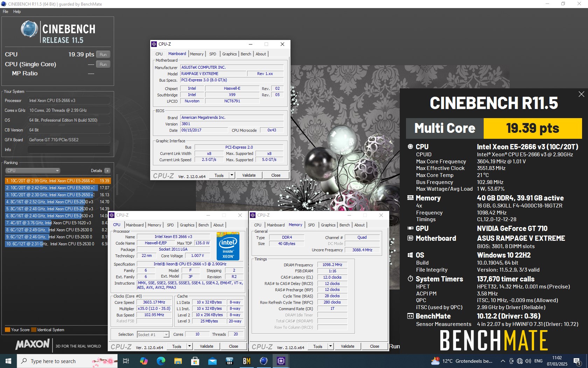Open Bench tab in top CPU-Z window
Image resolution: width=588 pixels, height=368 pixels.
[246, 54]
